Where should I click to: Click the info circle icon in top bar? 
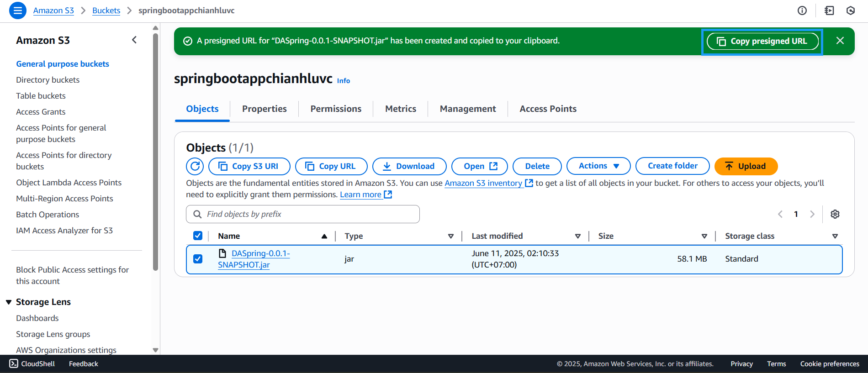pos(802,11)
